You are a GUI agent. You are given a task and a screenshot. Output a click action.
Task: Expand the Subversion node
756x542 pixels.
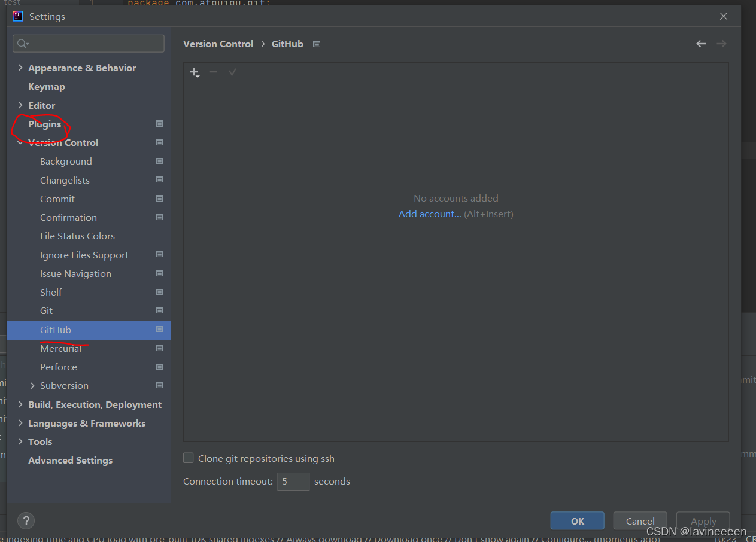(x=32, y=385)
